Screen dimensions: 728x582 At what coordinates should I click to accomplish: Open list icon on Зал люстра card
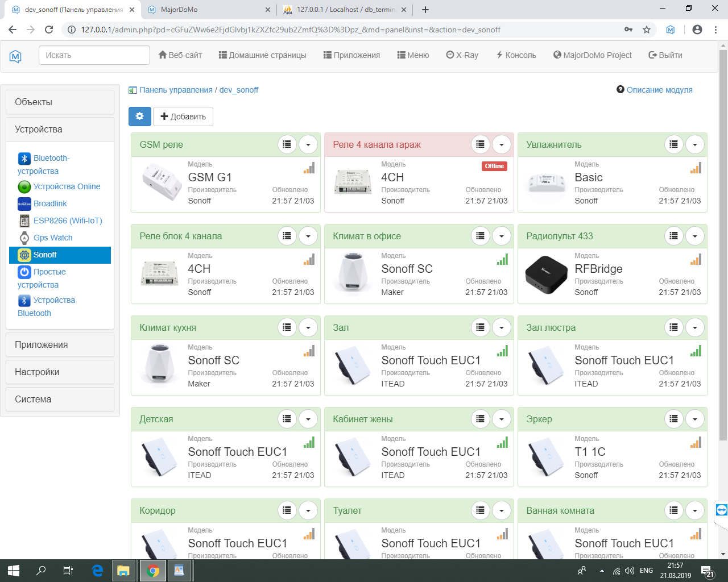(674, 328)
